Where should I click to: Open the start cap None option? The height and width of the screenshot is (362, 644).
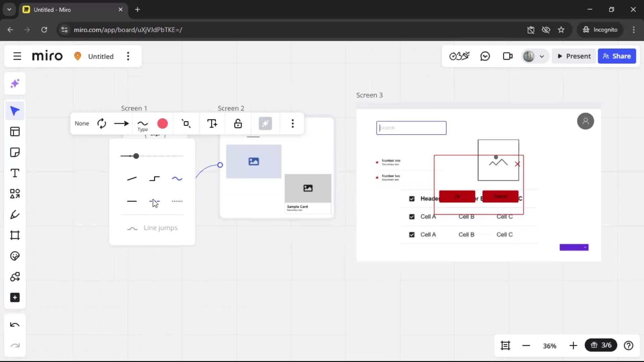[82, 123]
